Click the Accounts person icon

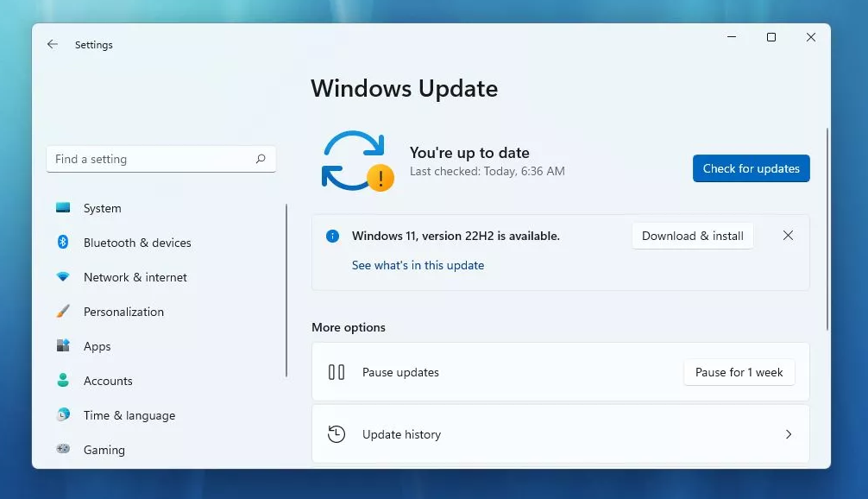click(x=63, y=381)
